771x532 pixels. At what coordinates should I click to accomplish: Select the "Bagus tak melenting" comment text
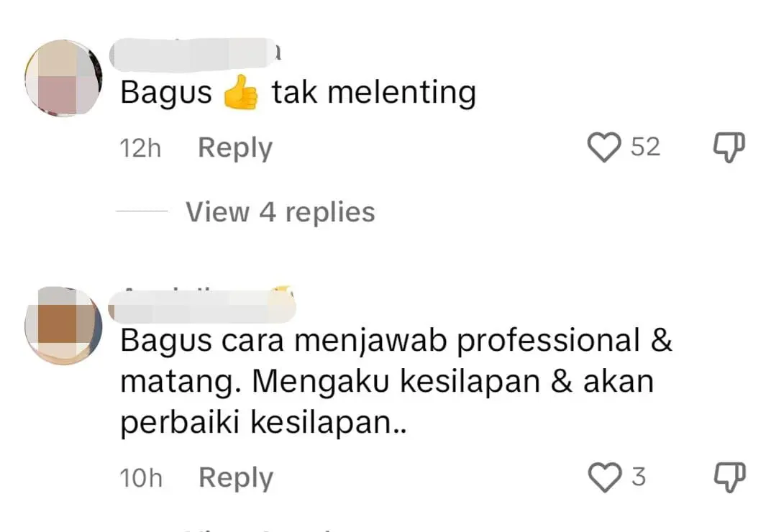pos(298,93)
